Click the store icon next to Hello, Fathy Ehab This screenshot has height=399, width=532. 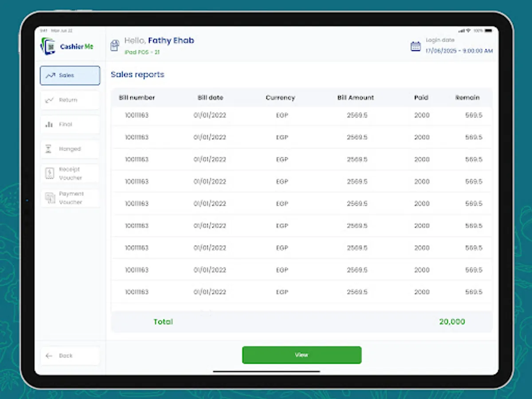[x=115, y=45]
